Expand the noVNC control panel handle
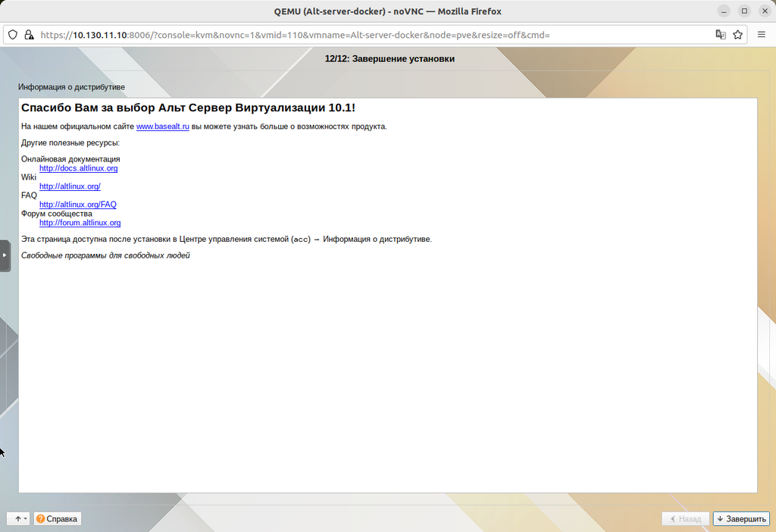The width and height of the screenshot is (776, 532). tap(5, 255)
